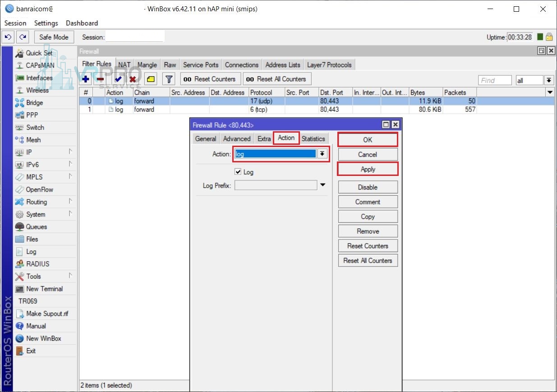This screenshot has height=392, width=557.
Task: Enable Safe Mode
Action: [54, 37]
